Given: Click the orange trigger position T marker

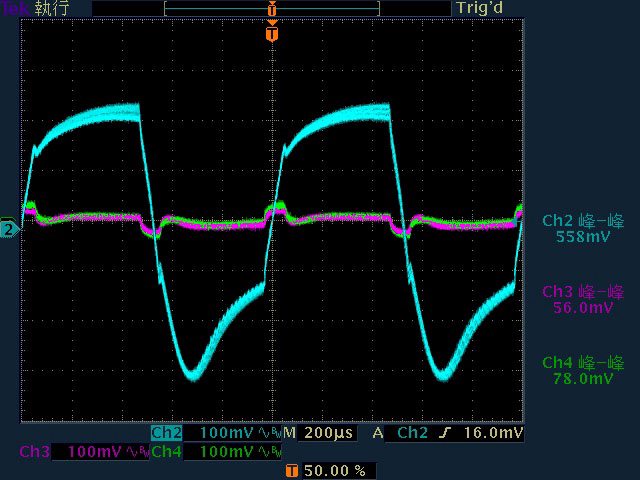Looking at the screenshot, I should click(x=271, y=34).
